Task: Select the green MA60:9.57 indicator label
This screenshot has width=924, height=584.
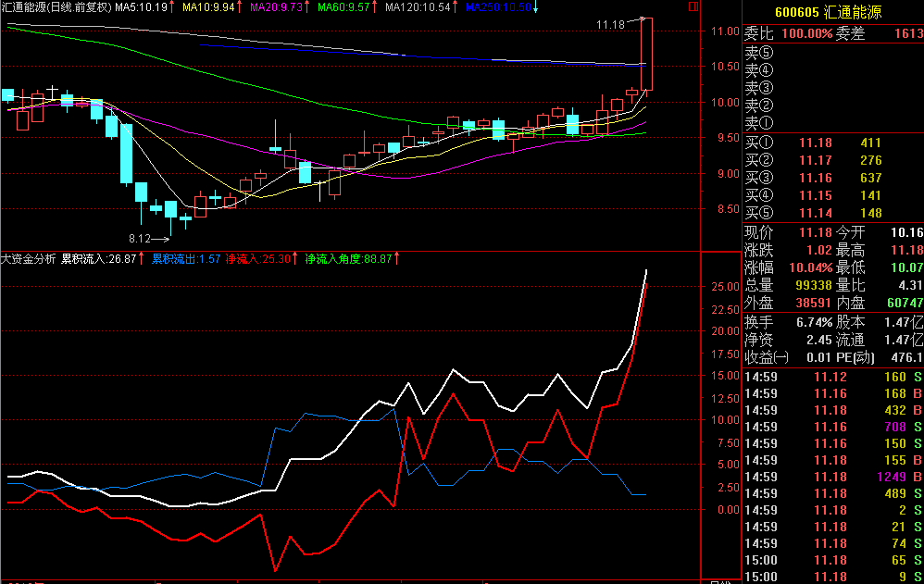Action: pyautogui.click(x=343, y=7)
